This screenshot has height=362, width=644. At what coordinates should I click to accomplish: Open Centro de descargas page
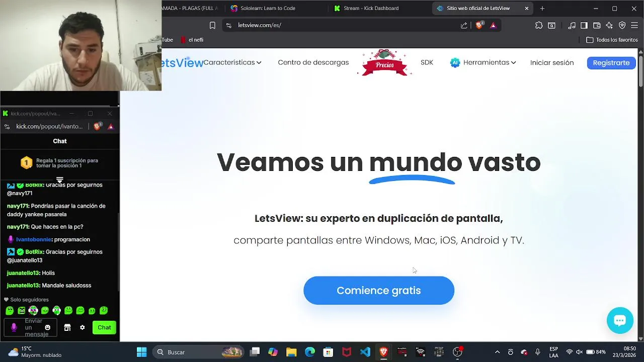click(313, 62)
